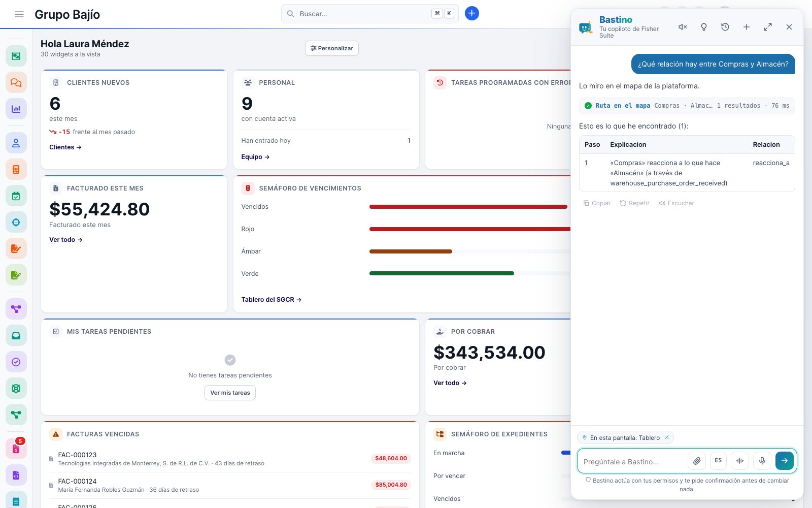Toggle Bastino's mute sound icon

click(683, 27)
